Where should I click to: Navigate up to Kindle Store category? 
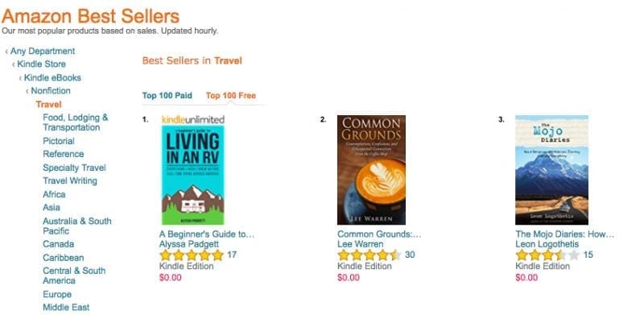click(x=42, y=64)
